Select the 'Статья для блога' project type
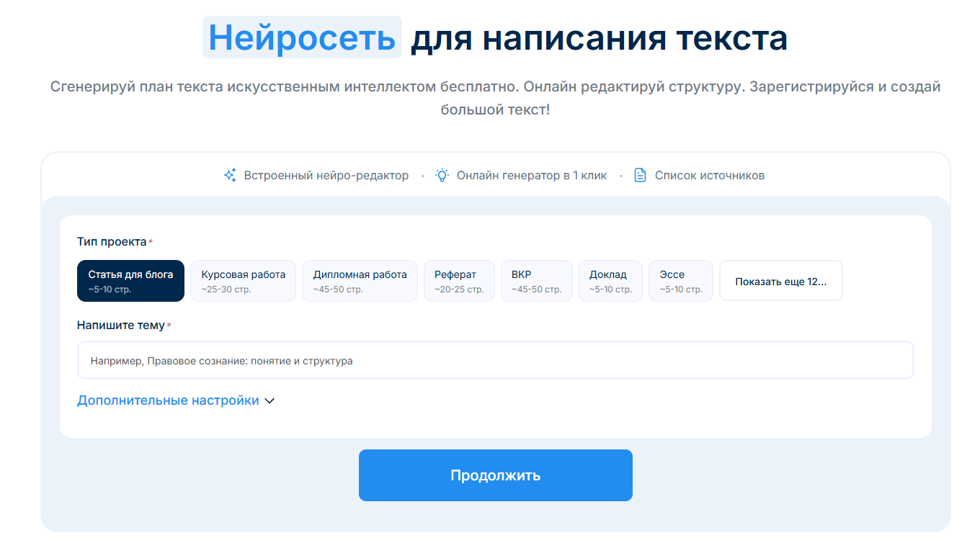The width and height of the screenshot is (980, 543). 130,281
